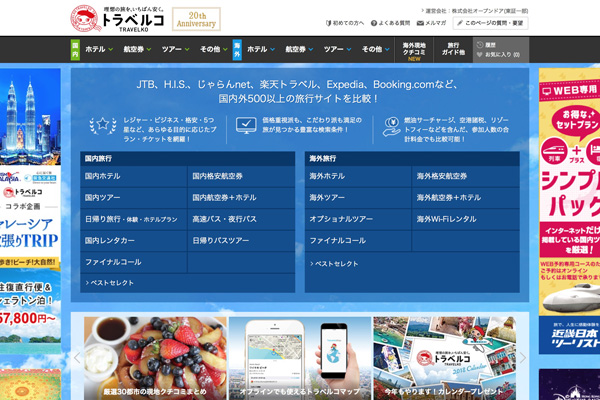Open overseas ファイナルコール link
Screen dimensions: 600x400
[x=358, y=241]
